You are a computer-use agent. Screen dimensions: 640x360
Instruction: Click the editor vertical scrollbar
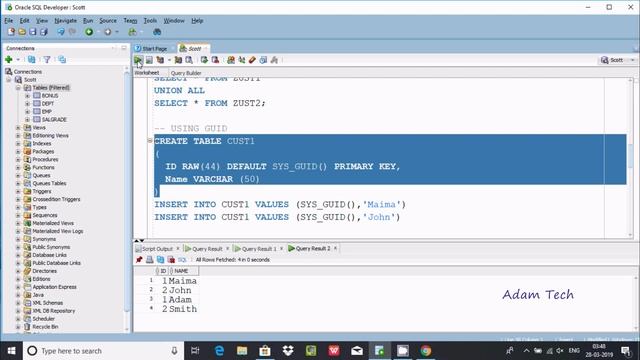[631, 157]
